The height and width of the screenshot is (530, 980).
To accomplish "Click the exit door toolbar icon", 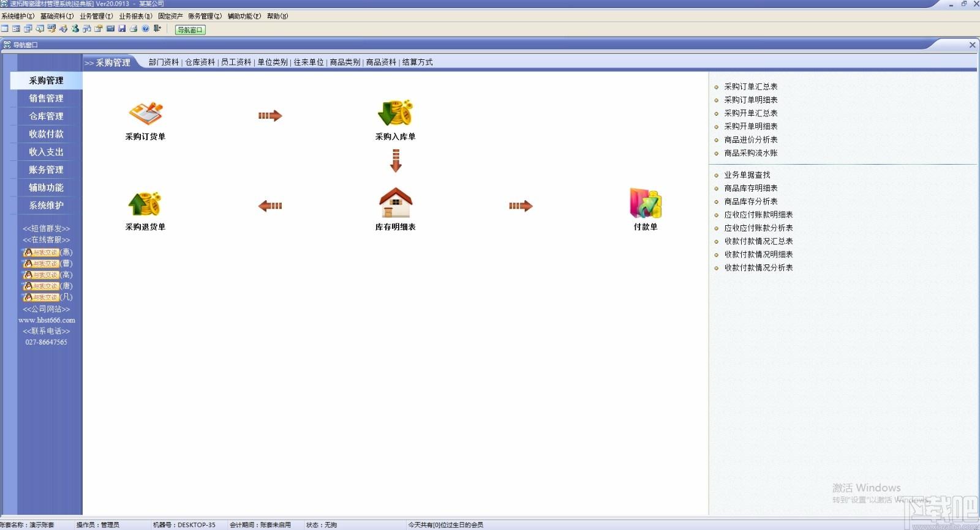I will pos(157,28).
